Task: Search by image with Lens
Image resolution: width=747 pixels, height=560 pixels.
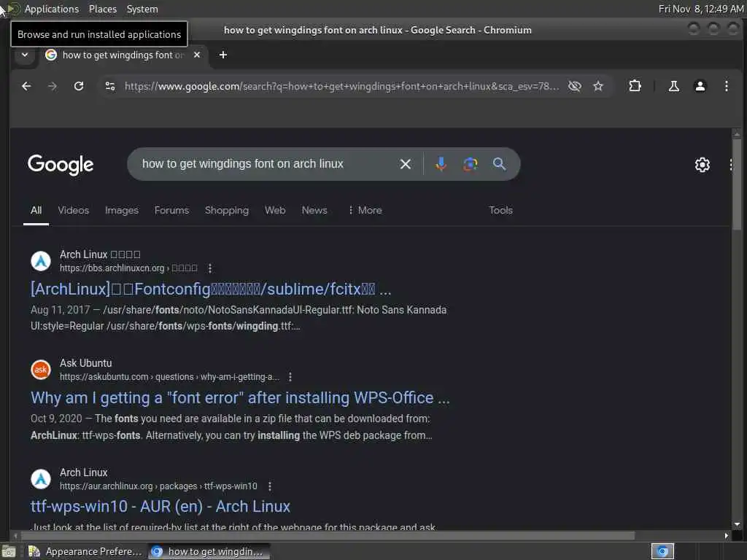Action: 471,164
